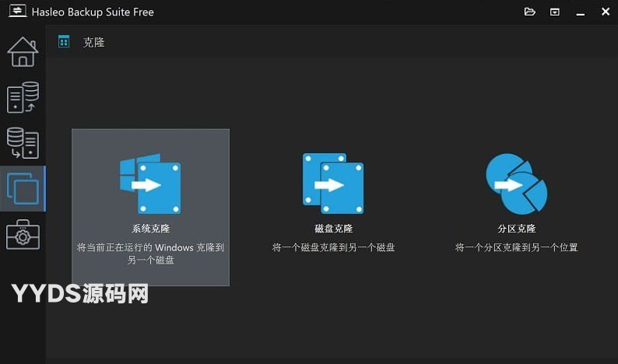Click the system clone Windows disk icon

coord(150,184)
